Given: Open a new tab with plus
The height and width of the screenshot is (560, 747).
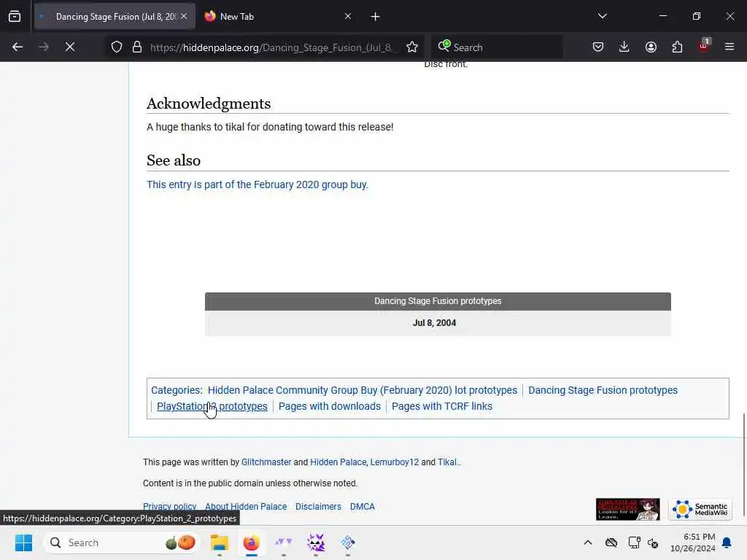Looking at the screenshot, I should tap(376, 17).
